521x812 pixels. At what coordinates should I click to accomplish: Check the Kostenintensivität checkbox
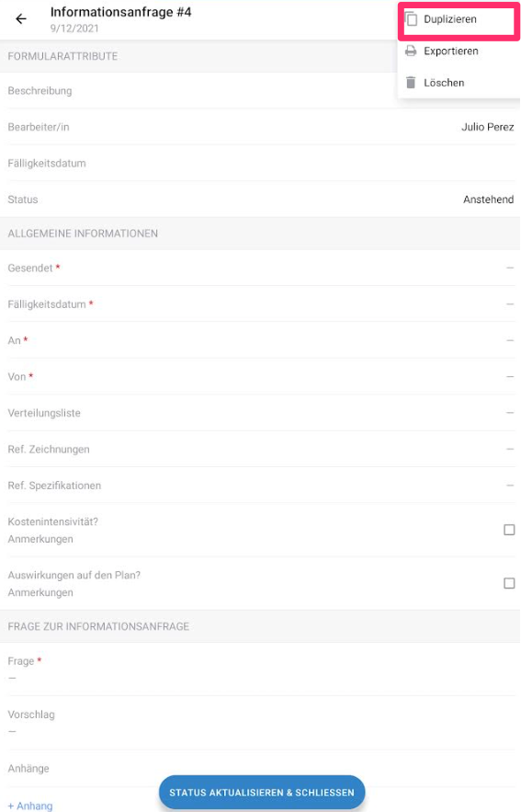tap(509, 530)
